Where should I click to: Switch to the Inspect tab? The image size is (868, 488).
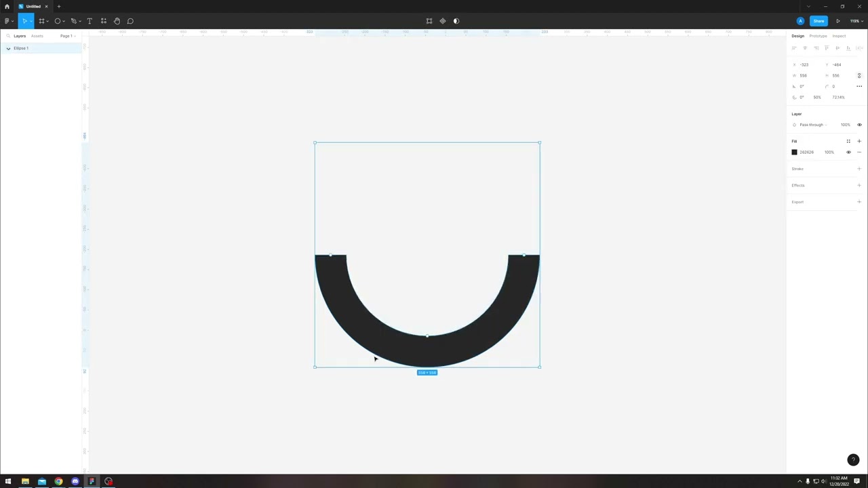(839, 36)
